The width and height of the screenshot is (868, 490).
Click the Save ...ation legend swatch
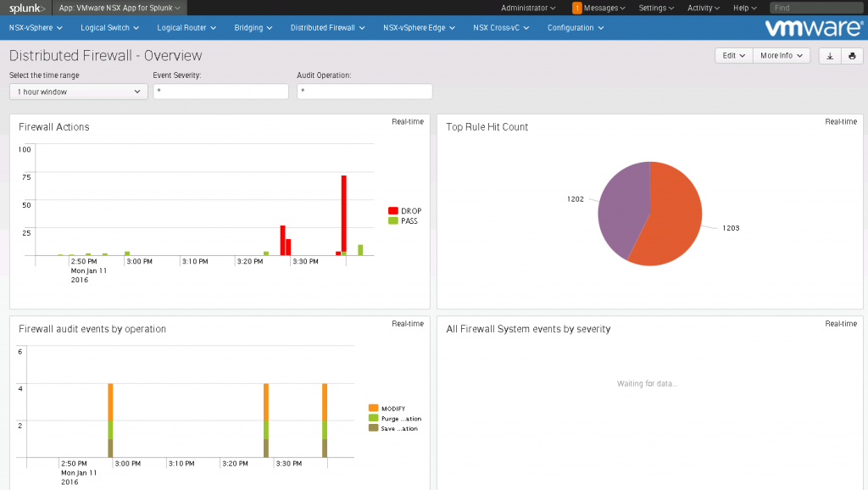point(373,429)
